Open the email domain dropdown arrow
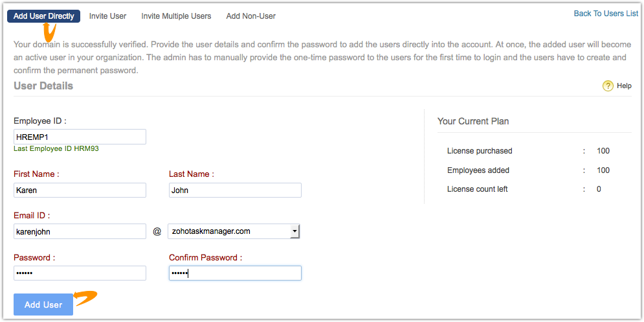Screen dimensions: 644x322 pyautogui.click(x=294, y=231)
